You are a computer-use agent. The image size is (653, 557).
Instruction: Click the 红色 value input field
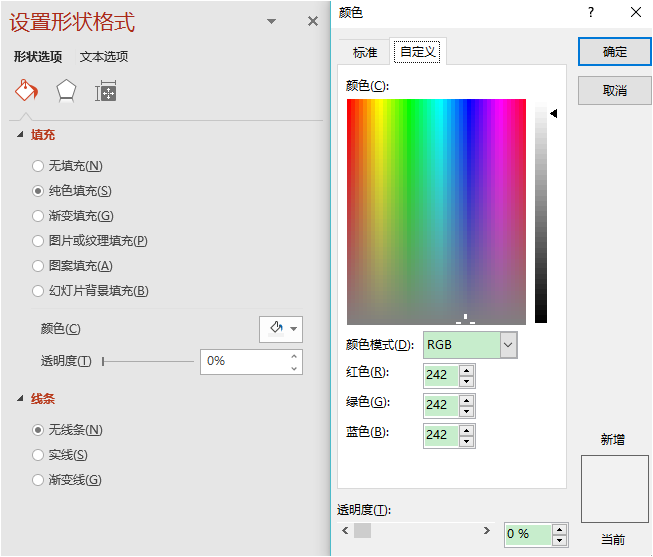pyautogui.click(x=441, y=375)
